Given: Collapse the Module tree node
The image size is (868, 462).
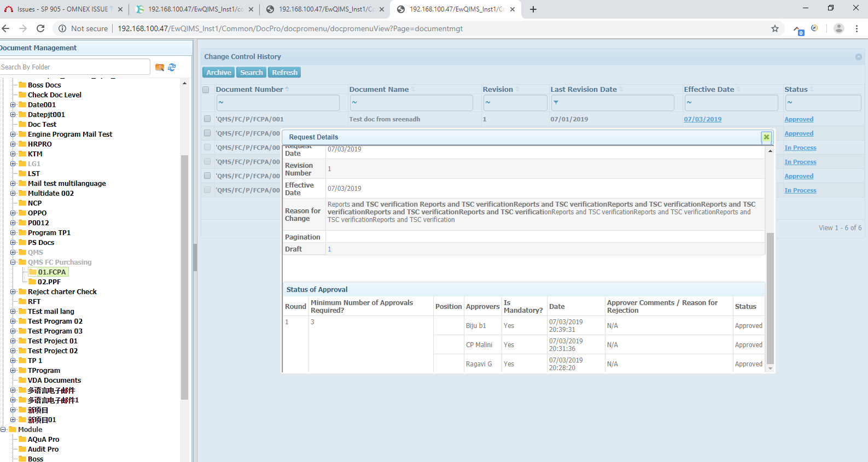Looking at the screenshot, I should pyautogui.click(x=3, y=429).
